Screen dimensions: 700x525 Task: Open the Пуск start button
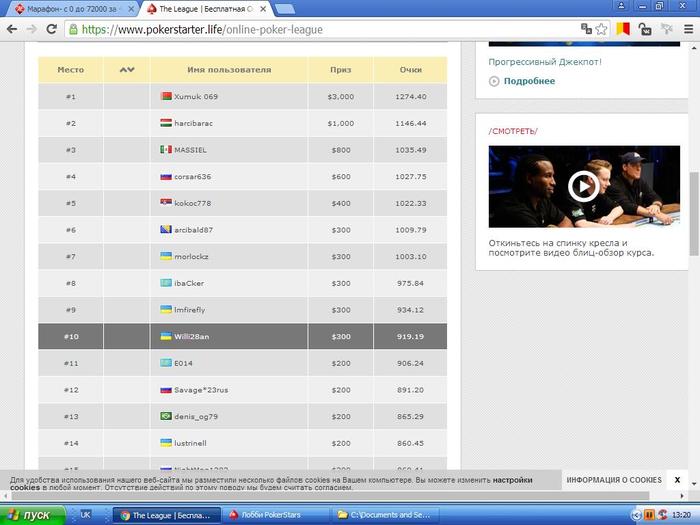point(32,515)
